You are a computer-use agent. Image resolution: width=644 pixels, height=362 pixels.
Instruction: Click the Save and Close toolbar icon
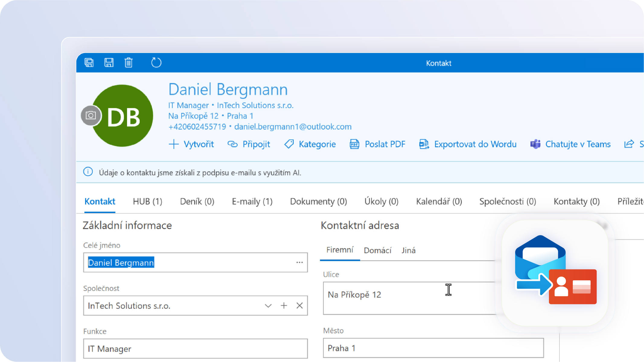[x=89, y=63]
